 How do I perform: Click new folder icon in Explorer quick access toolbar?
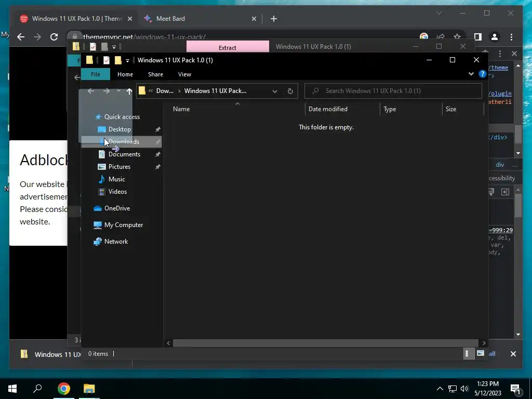[x=118, y=60]
